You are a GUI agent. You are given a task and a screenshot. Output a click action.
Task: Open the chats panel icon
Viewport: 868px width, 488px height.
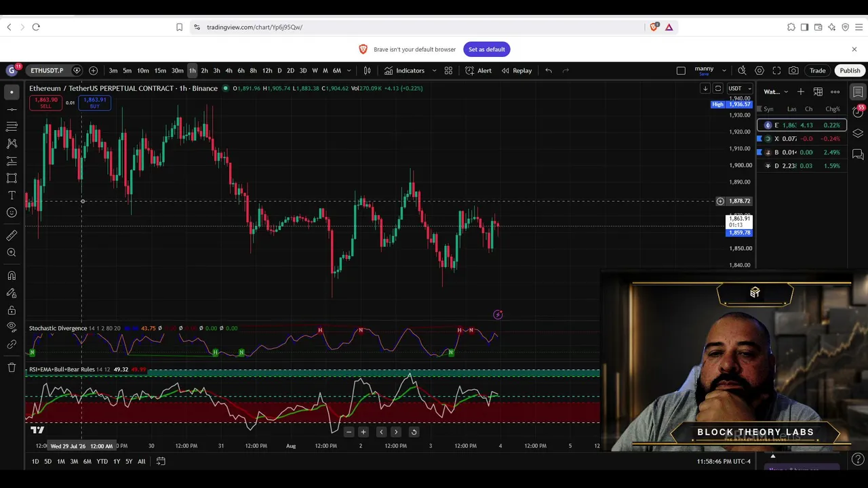coord(858,155)
